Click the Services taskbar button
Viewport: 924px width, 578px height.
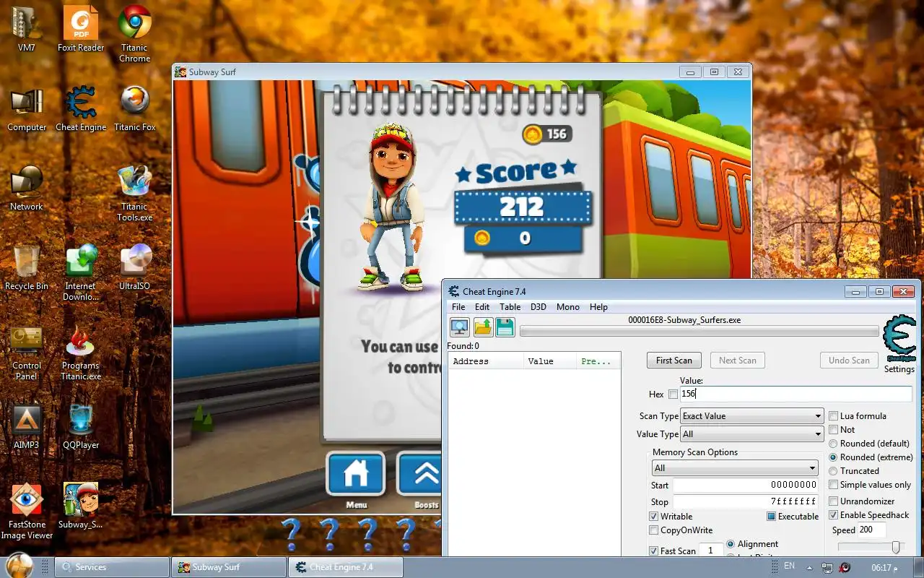[111, 567]
